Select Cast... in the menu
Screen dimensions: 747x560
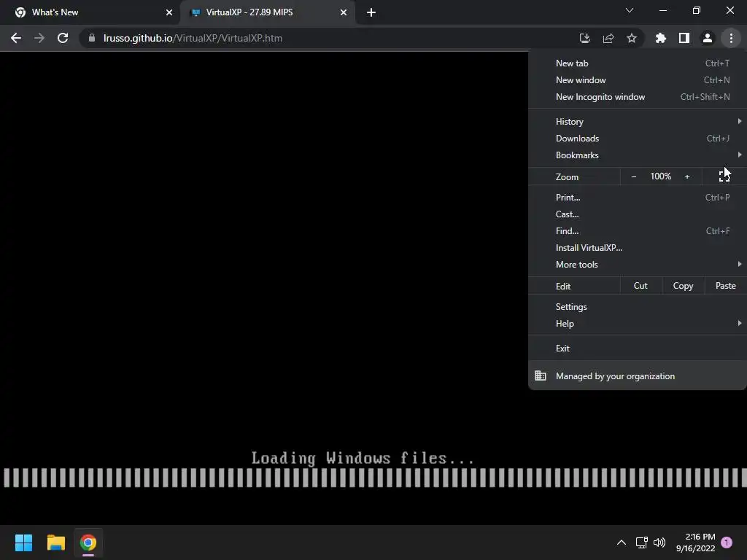pyautogui.click(x=638, y=214)
